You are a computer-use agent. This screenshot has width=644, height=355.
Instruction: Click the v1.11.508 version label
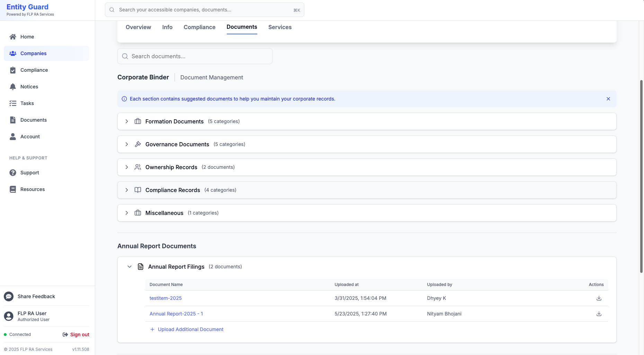pyautogui.click(x=81, y=349)
